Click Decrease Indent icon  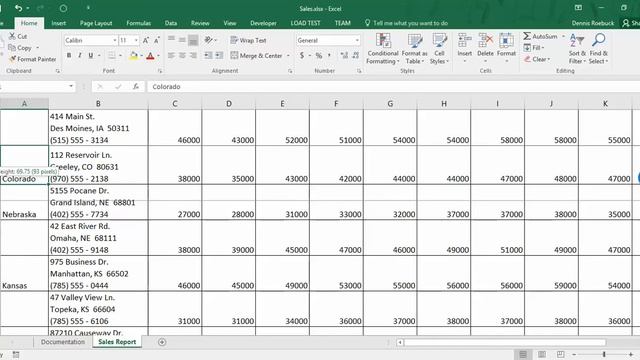208,56
